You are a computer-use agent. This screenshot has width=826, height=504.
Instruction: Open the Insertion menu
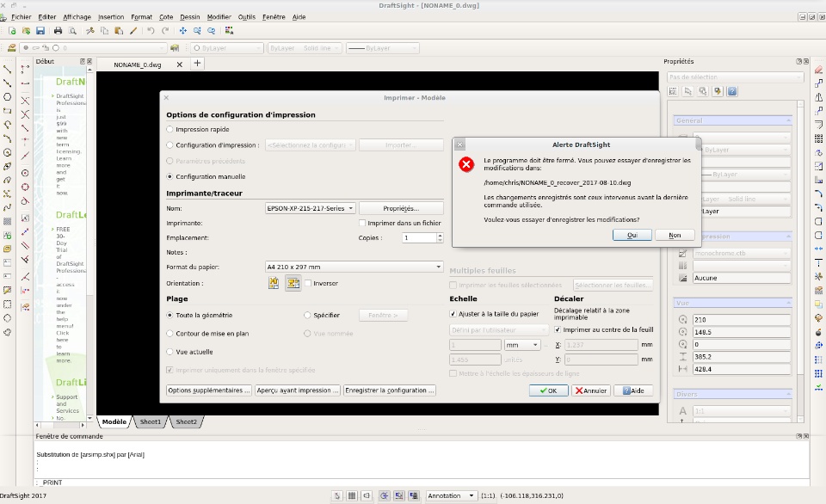tap(111, 17)
